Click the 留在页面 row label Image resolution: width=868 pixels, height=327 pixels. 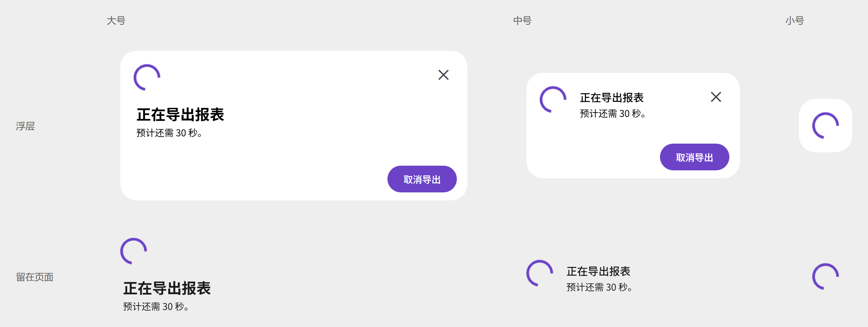[35, 278]
